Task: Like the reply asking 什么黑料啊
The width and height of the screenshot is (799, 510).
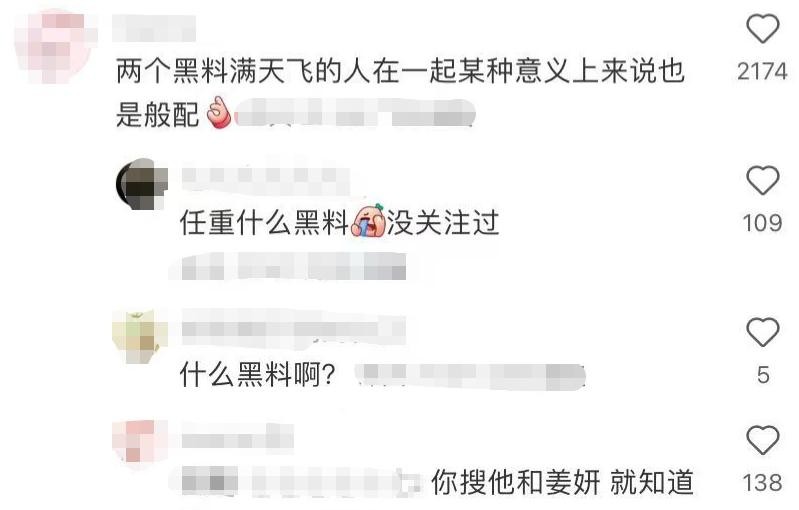Action: pos(762,332)
